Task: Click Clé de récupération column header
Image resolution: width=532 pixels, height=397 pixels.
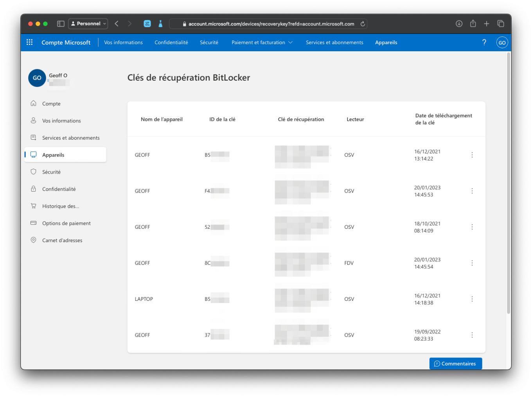Action: (x=301, y=119)
